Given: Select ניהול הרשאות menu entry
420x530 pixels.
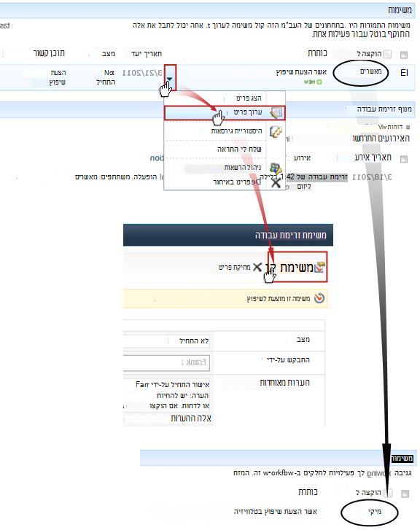Looking at the screenshot, I should click(243, 168).
